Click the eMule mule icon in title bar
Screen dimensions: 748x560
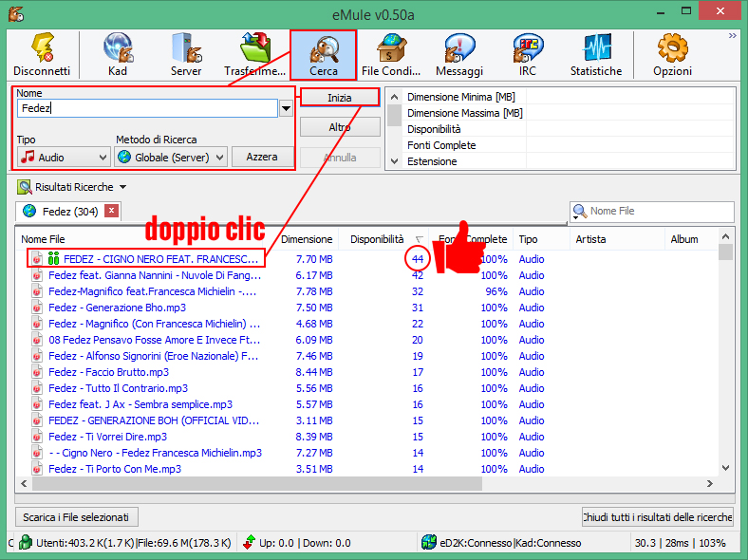click(16, 14)
